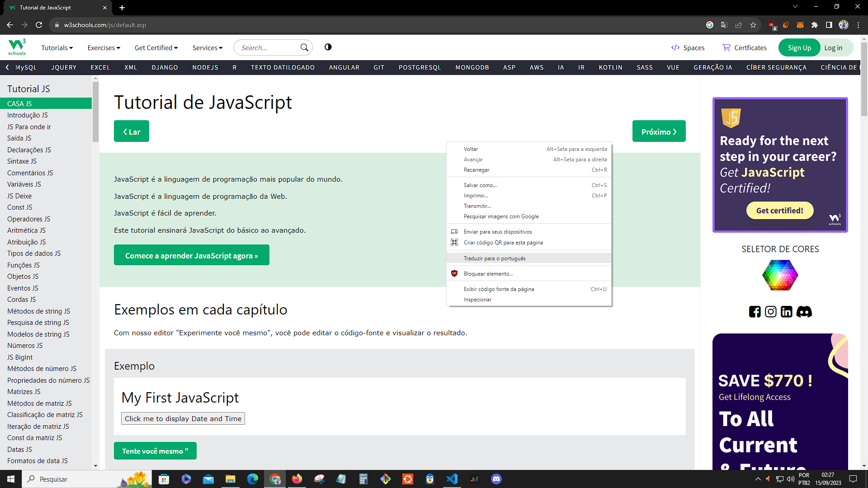Click 'Click me to display Date and Time'
The width and height of the screenshot is (868, 488).
183,418
